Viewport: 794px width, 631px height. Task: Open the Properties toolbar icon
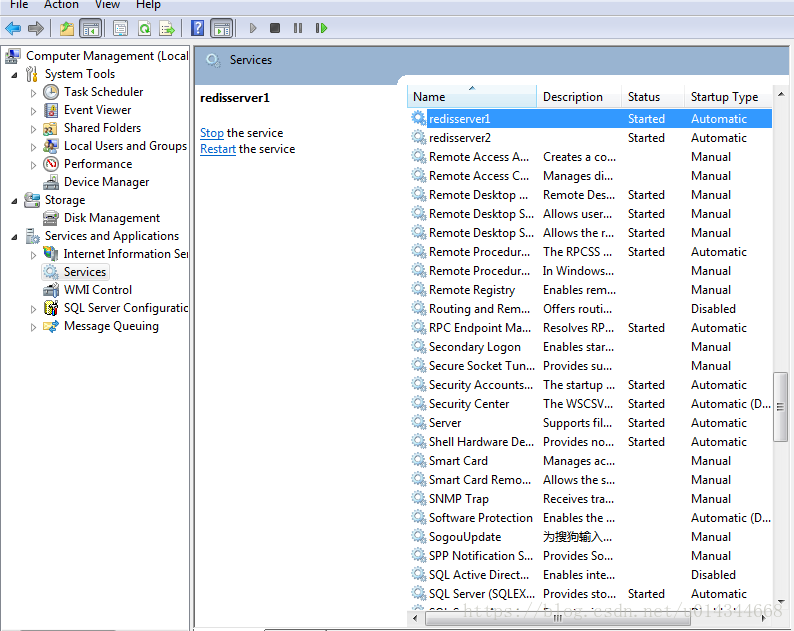click(x=121, y=28)
